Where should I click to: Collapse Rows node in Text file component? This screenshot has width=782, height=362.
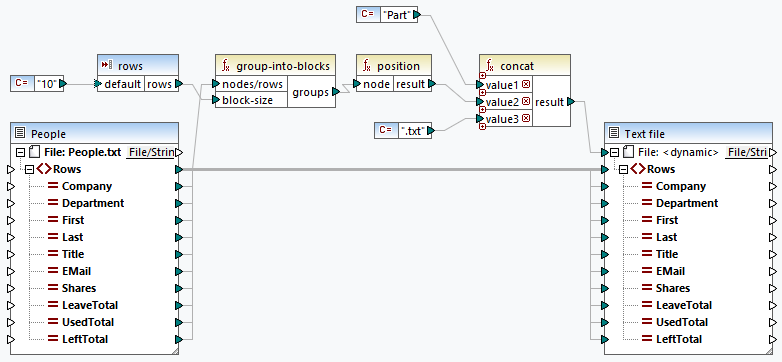(x=623, y=170)
